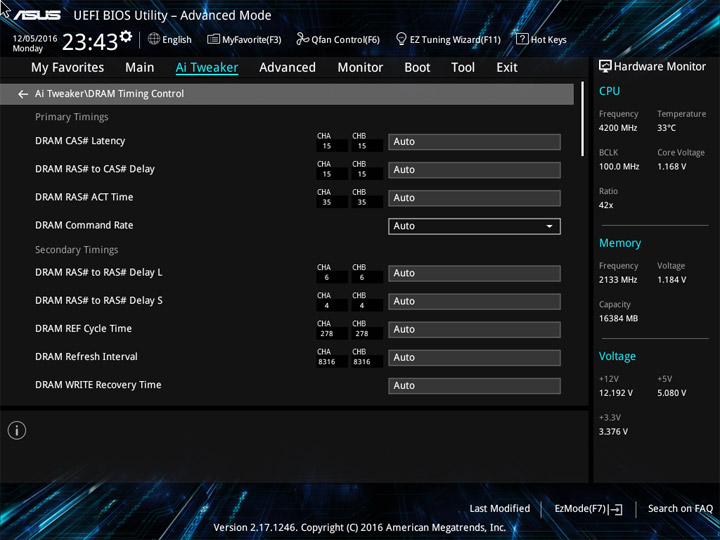This screenshot has width=720, height=540.
Task: Click +12V value 12.192 V
Action: click(615, 393)
